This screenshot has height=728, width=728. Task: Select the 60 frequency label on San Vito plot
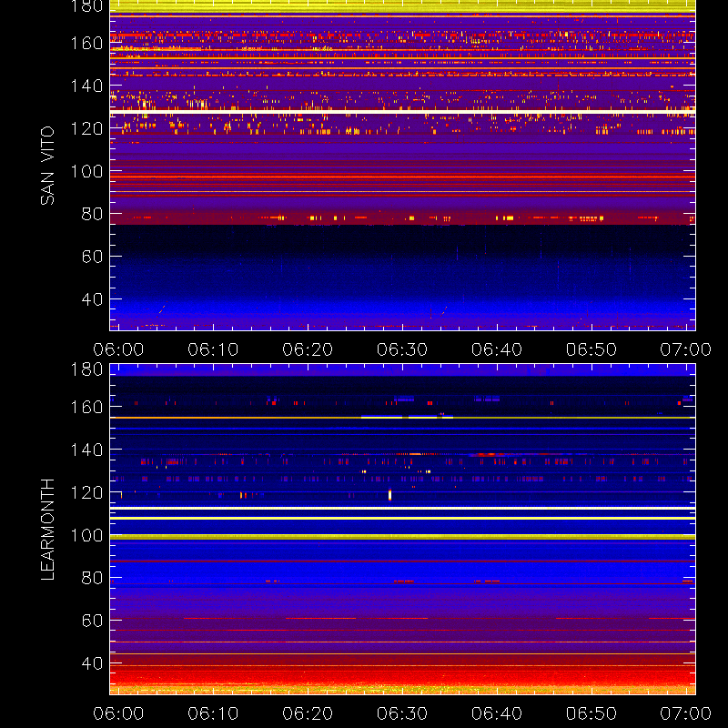click(x=92, y=257)
